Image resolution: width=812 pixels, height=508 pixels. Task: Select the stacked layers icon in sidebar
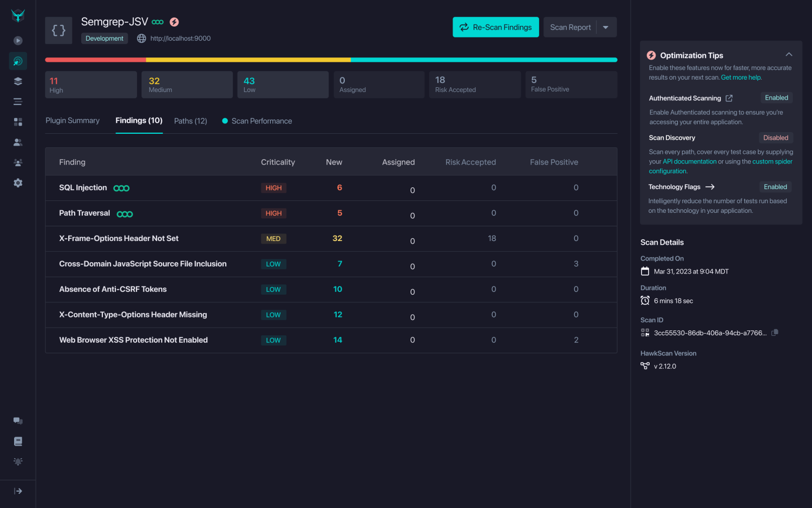tap(18, 81)
